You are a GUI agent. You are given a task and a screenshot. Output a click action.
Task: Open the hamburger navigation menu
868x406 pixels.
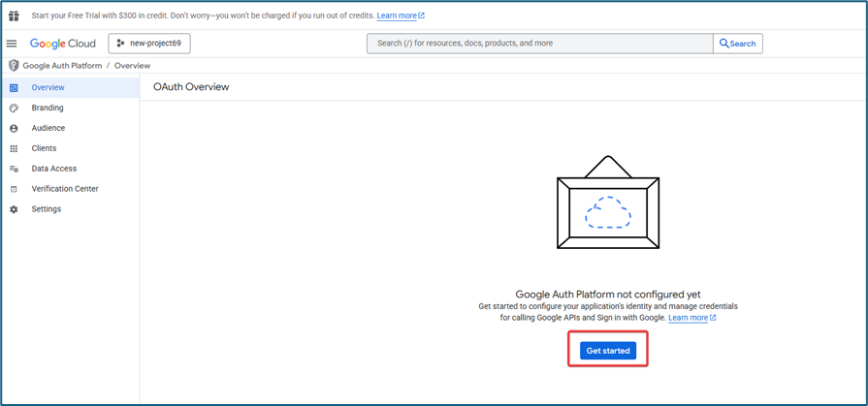tap(12, 44)
